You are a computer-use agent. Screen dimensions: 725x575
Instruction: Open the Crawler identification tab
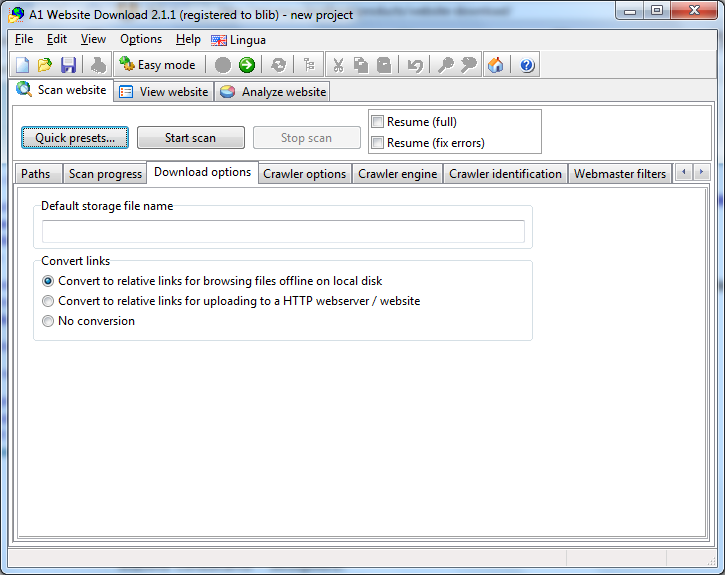(505, 174)
